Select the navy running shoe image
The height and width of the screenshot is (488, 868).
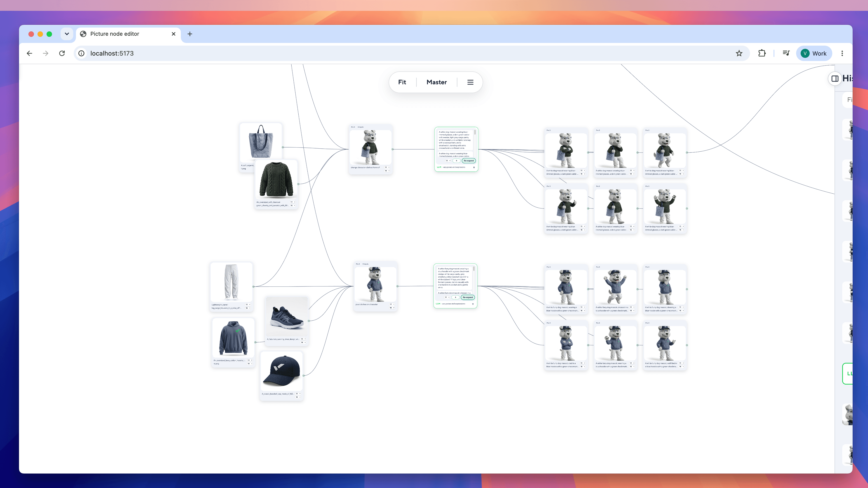287,317
